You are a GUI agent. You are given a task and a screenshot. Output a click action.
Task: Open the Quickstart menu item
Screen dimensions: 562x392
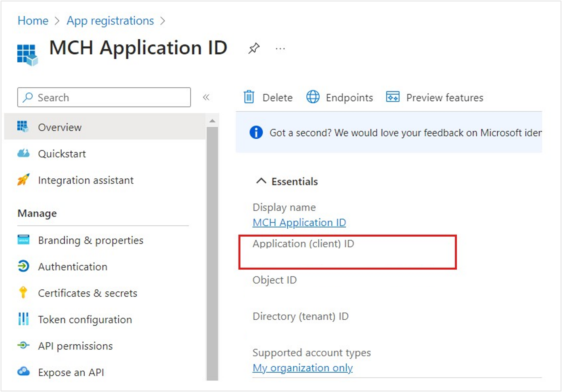pyautogui.click(x=105, y=154)
